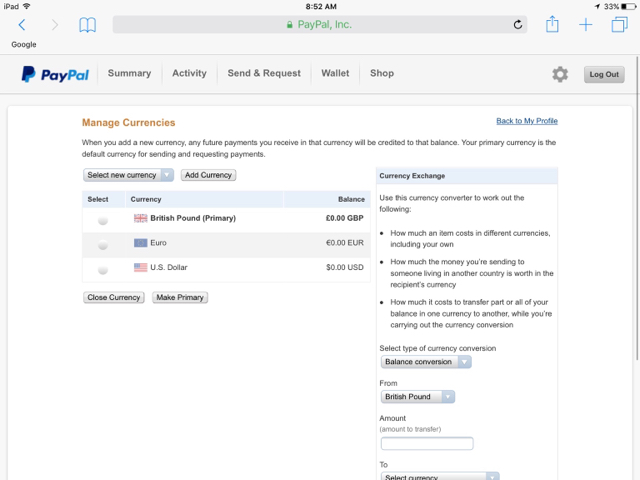Open the Safari share sheet icon
This screenshot has width=640, height=480.
point(552,24)
